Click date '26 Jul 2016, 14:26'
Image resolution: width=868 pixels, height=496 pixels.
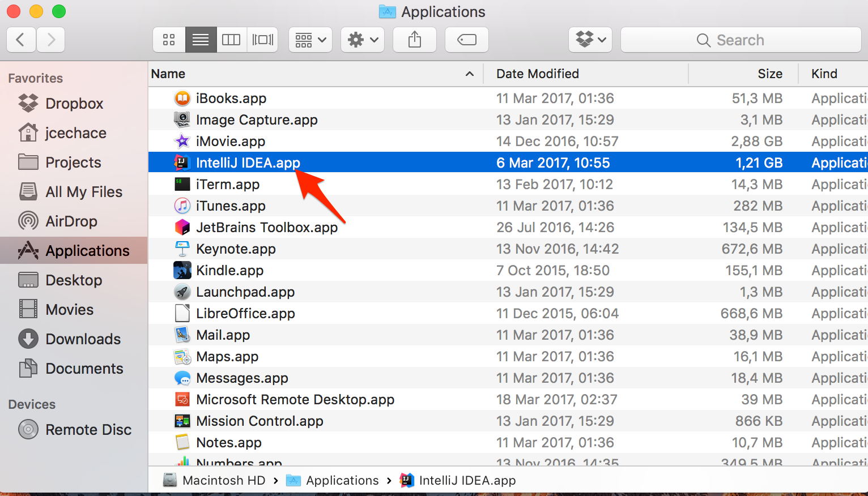point(555,227)
